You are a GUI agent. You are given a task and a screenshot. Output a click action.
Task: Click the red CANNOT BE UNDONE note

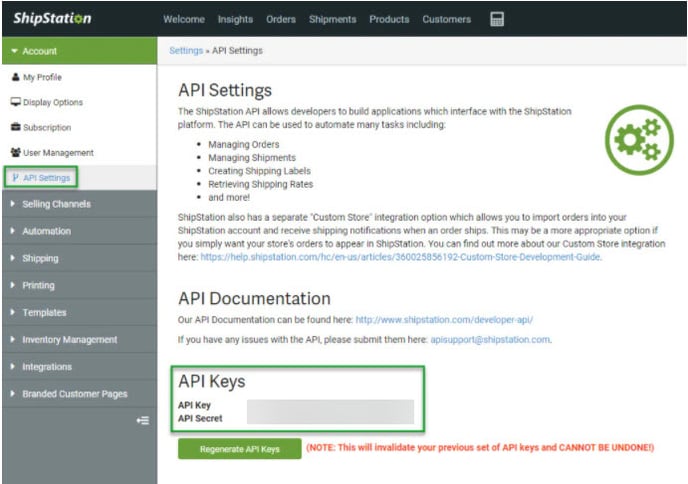click(x=480, y=448)
